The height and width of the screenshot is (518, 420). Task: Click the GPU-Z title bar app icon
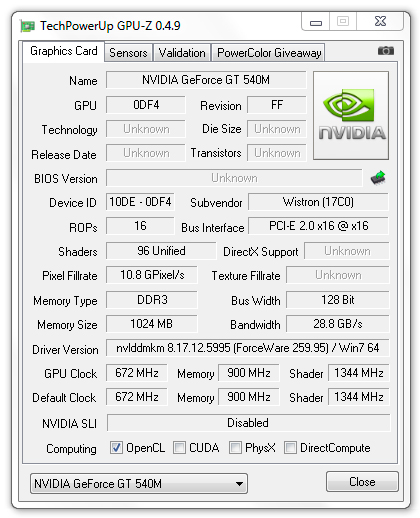coord(27,26)
